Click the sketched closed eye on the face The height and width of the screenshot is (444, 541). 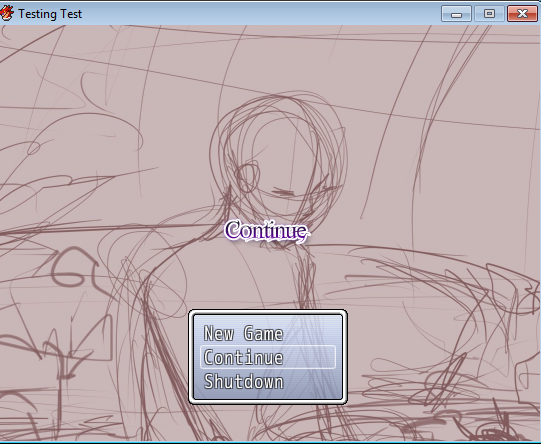(284, 192)
